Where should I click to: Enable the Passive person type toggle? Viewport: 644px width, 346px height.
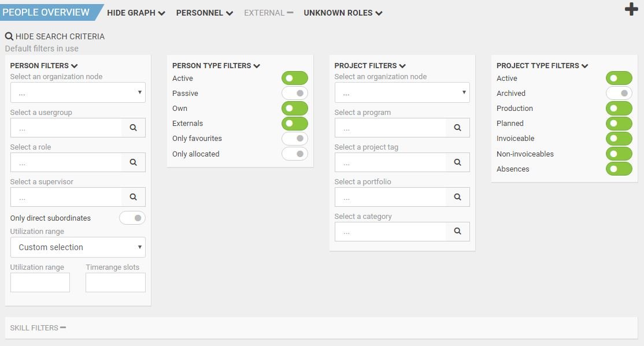(295, 93)
